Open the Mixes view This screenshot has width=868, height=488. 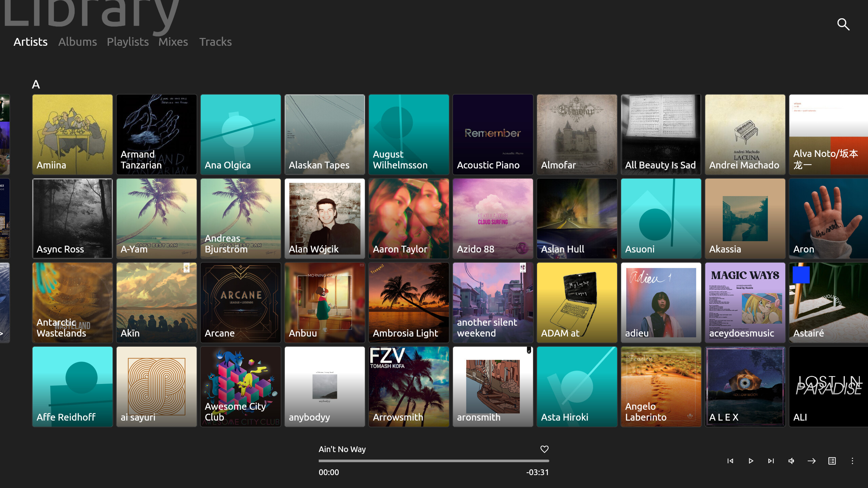coord(173,42)
